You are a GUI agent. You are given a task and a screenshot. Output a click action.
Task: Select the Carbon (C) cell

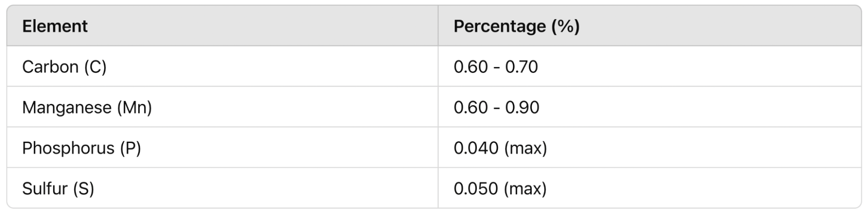click(x=222, y=66)
